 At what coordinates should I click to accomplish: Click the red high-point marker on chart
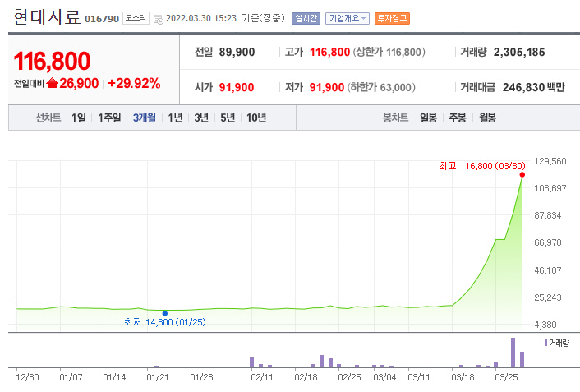(x=522, y=175)
